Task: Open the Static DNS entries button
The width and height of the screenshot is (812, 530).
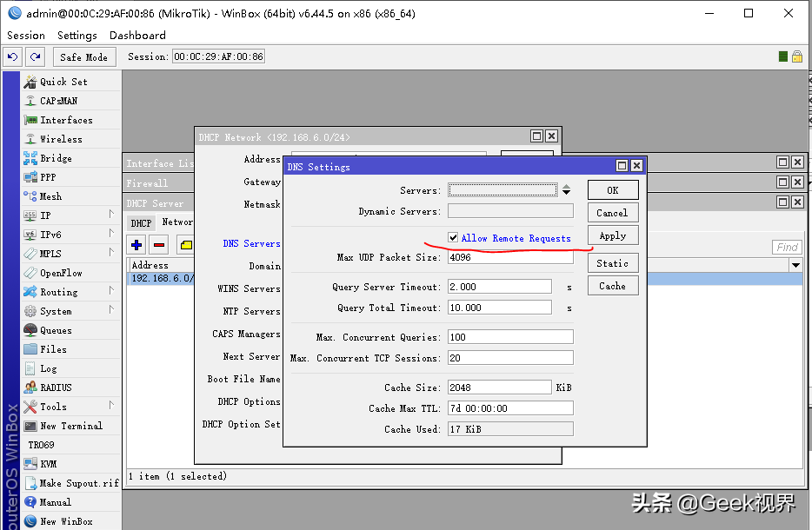Action: point(613,263)
